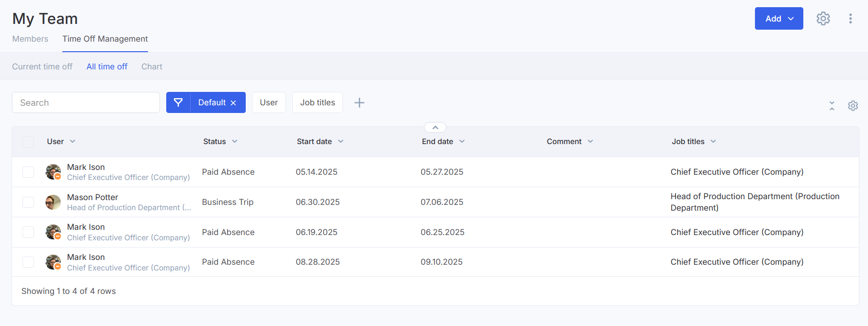Open the Status column dropdown
The width and height of the screenshot is (868, 326).
click(235, 142)
